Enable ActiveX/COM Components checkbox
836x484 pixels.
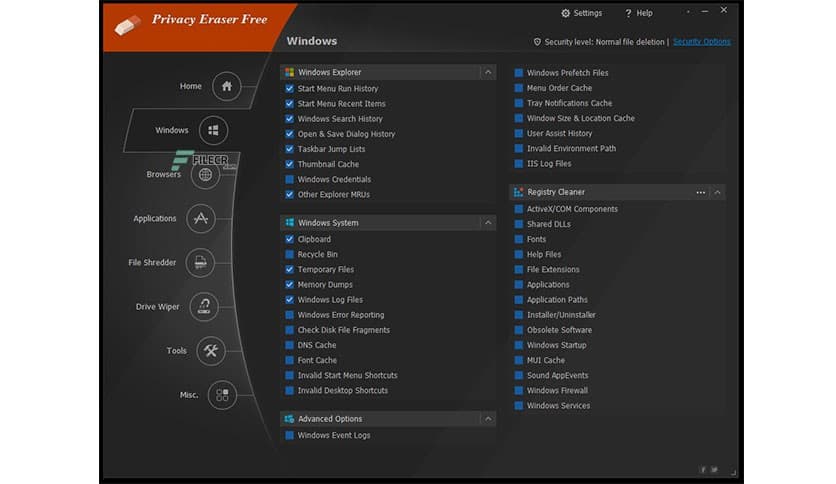(x=518, y=209)
